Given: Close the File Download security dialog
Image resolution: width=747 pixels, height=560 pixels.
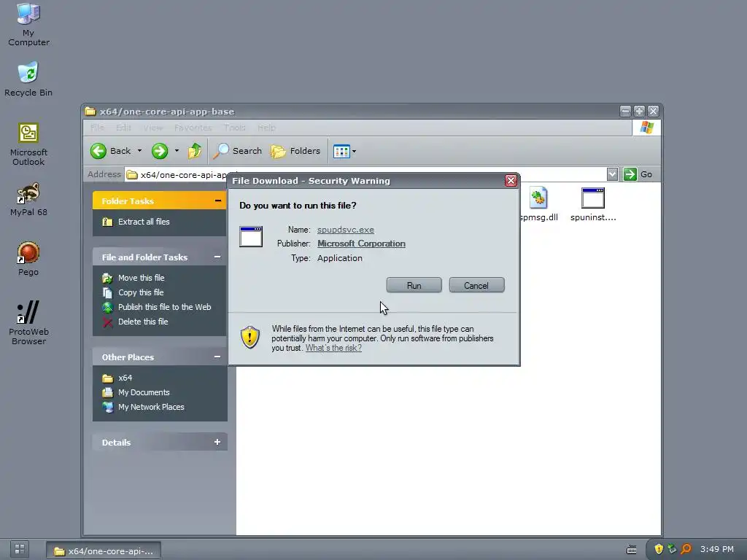Looking at the screenshot, I should coord(511,181).
